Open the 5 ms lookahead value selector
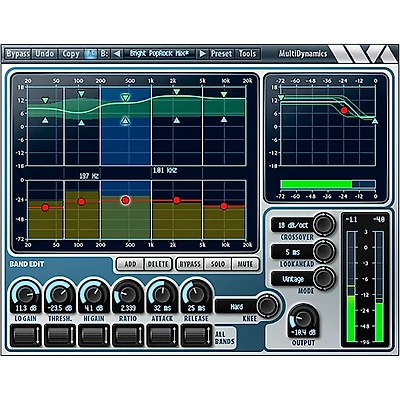This screenshot has height=400, width=400. 293,252
